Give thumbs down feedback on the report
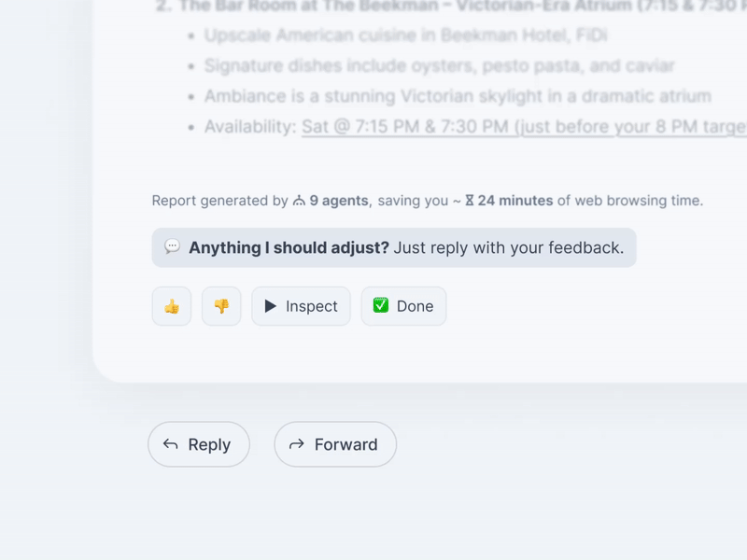Viewport: 747px width, 560px height. click(x=221, y=306)
